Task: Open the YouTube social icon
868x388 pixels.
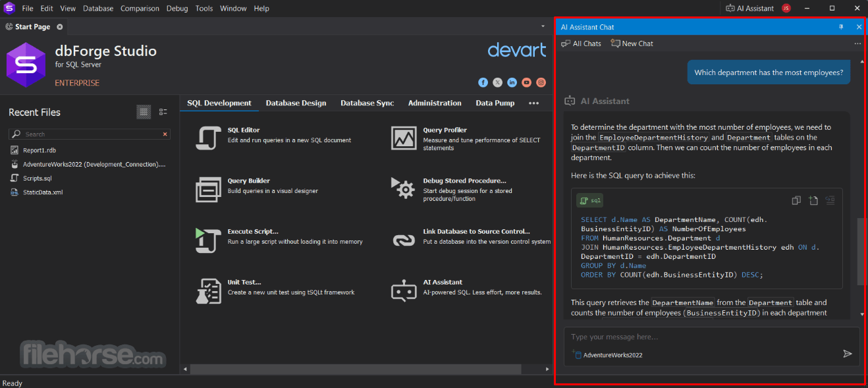Action: coord(526,82)
